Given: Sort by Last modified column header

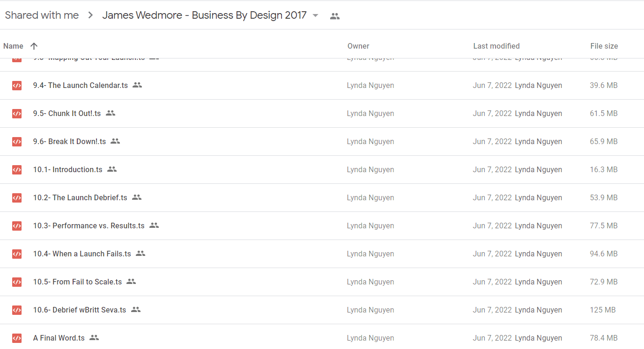Looking at the screenshot, I should click(496, 46).
